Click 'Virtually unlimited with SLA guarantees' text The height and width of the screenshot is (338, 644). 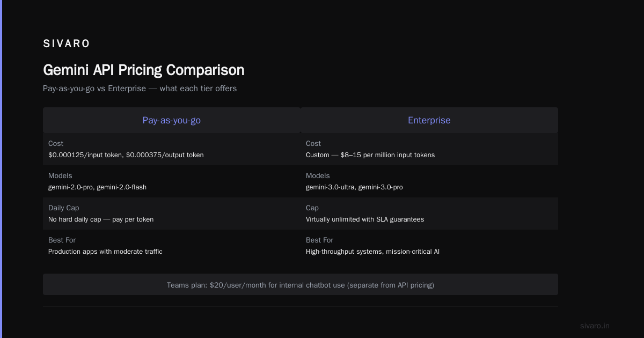365,219
